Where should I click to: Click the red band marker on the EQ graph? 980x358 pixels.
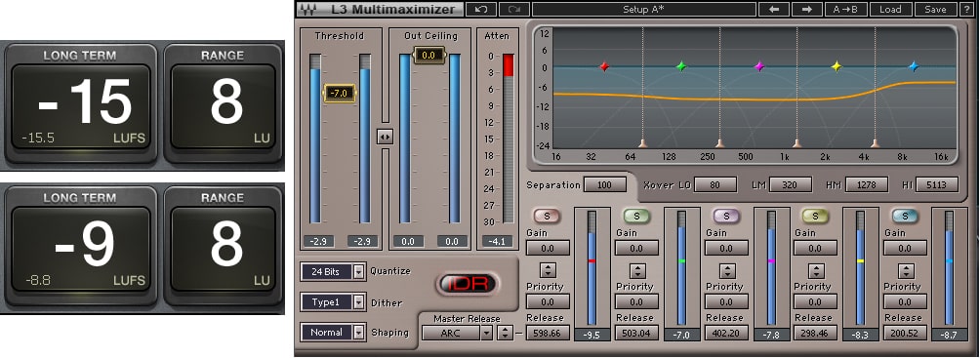click(604, 66)
